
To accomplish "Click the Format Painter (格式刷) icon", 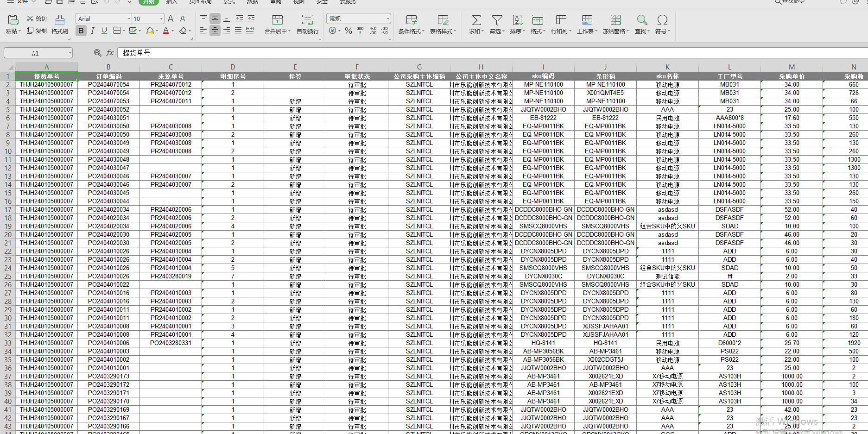I will coord(60,20).
